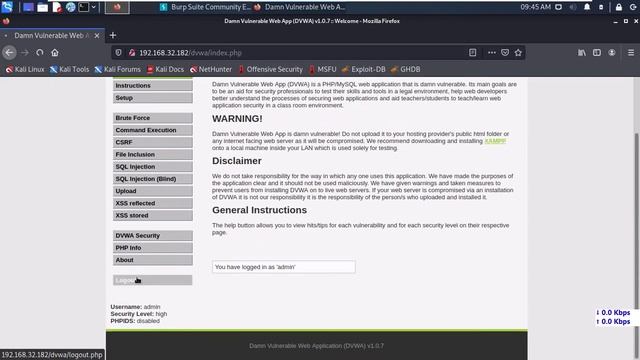Launch the web browser globe icon
The image size is (640, 360).
pyautogui.click(x=71, y=7)
